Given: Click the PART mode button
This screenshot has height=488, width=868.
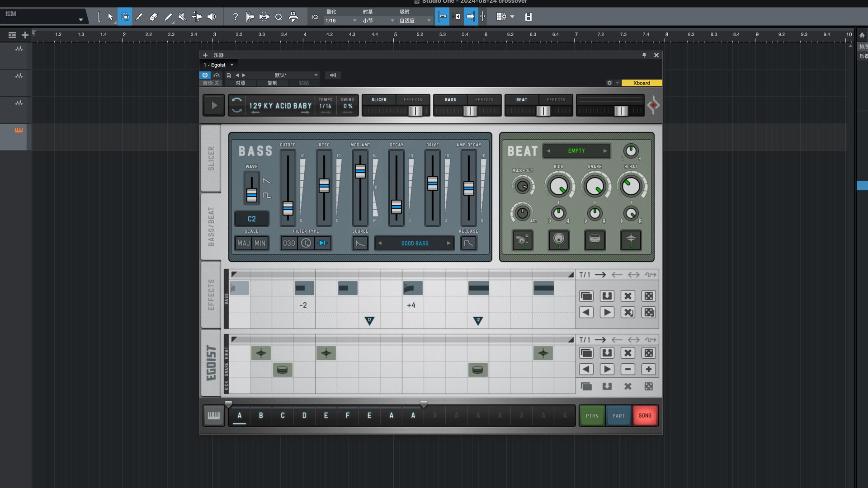Looking at the screenshot, I should coord(618,416).
